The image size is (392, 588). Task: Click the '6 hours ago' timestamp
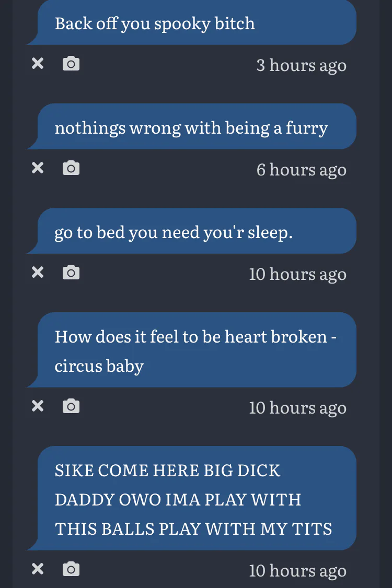[x=301, y=170]
